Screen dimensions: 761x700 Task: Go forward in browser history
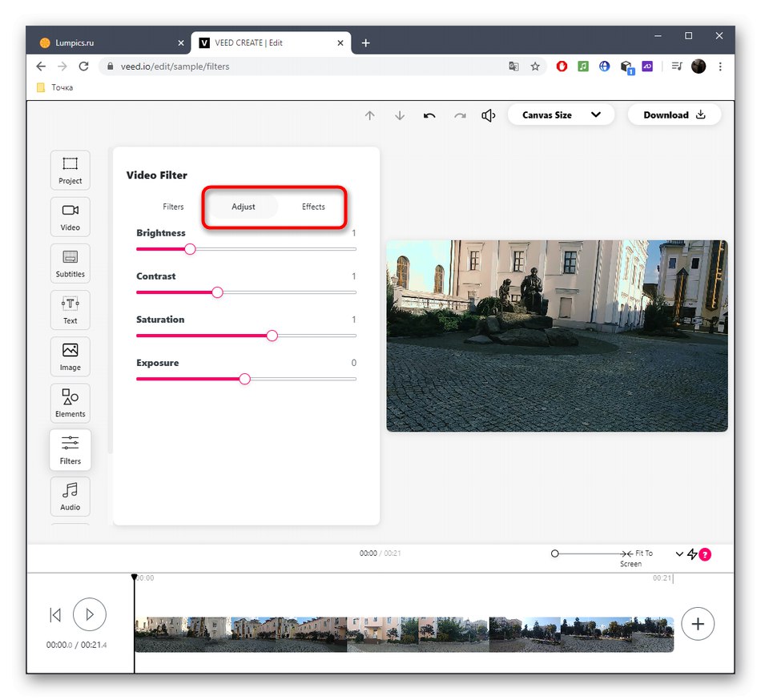point(62,66)
